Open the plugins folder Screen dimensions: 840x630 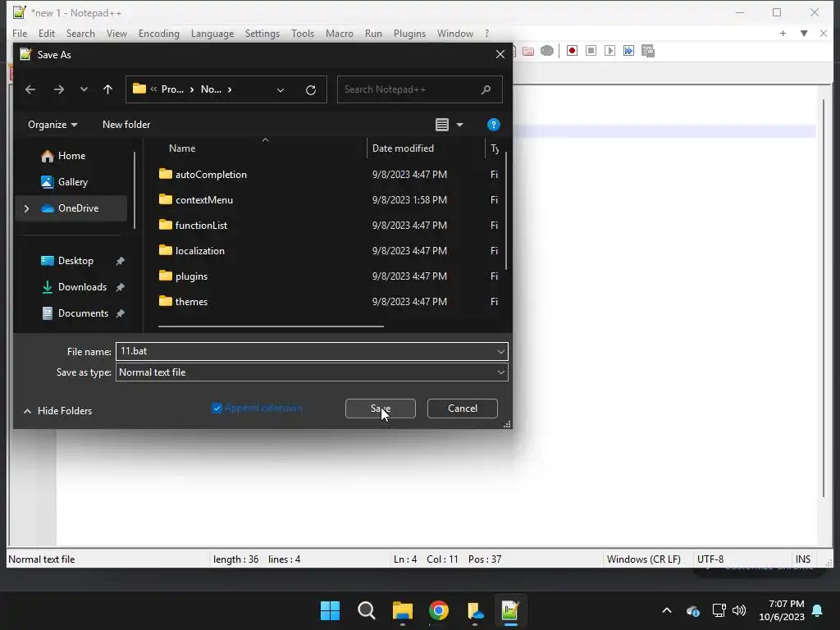tap(190, 276)
